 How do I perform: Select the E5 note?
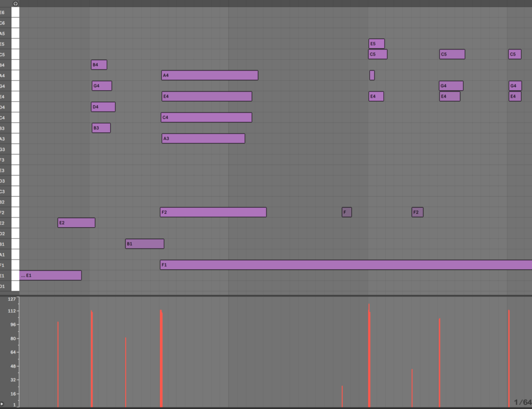tap(377, 44)
